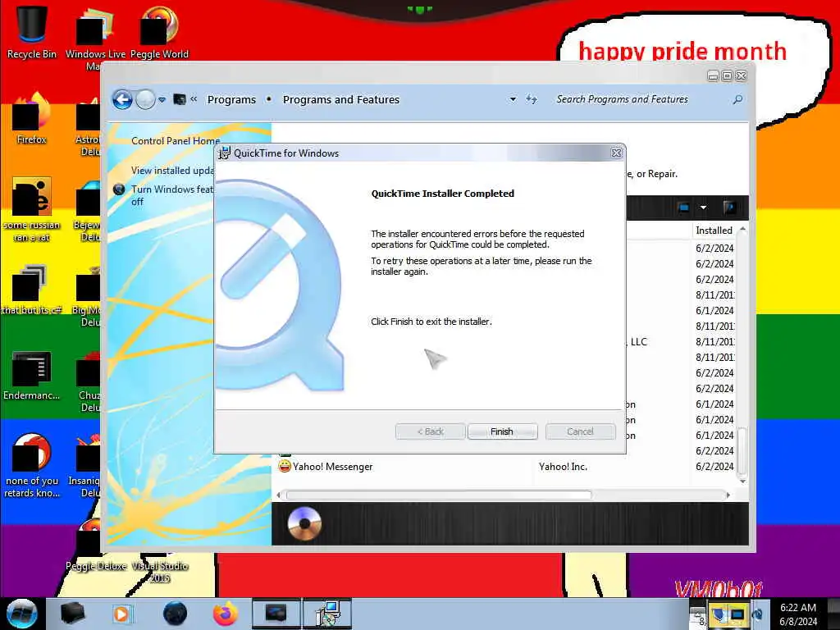Sort by the Installed column header
Image resolution: width=840 pixels, height=630 pixels.
click(716, 231)
